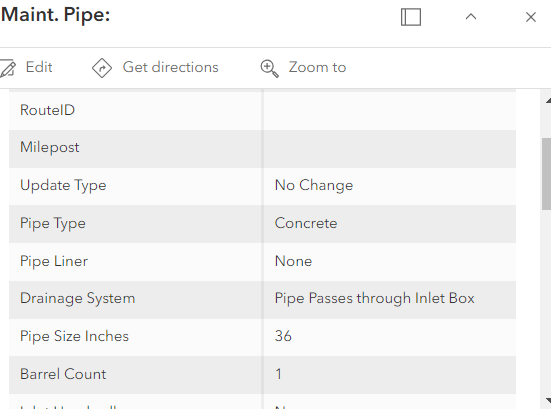Click the Pipe Size Inches value 36
The height and width of the screenshot is (409, 551).
click(283, 336)
